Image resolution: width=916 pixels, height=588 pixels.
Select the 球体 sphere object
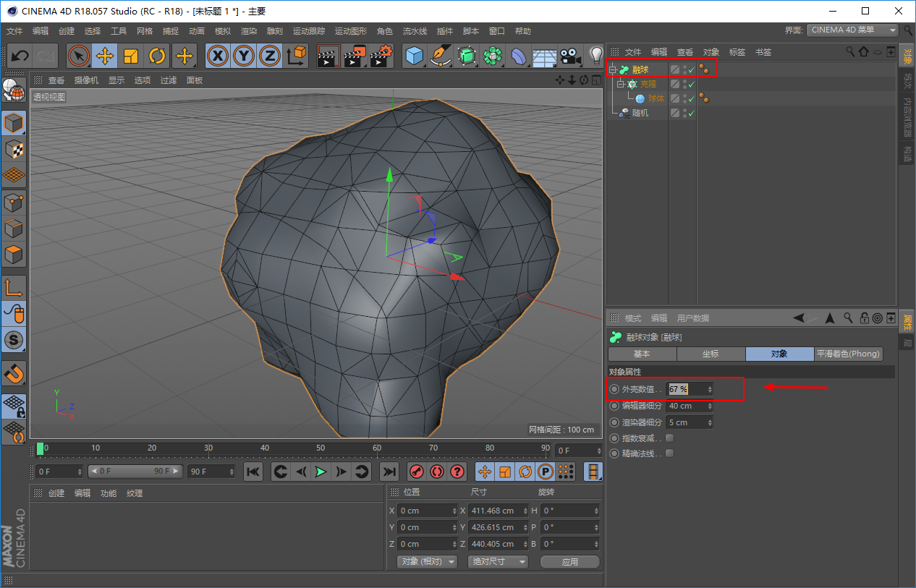tap(656, 98)
